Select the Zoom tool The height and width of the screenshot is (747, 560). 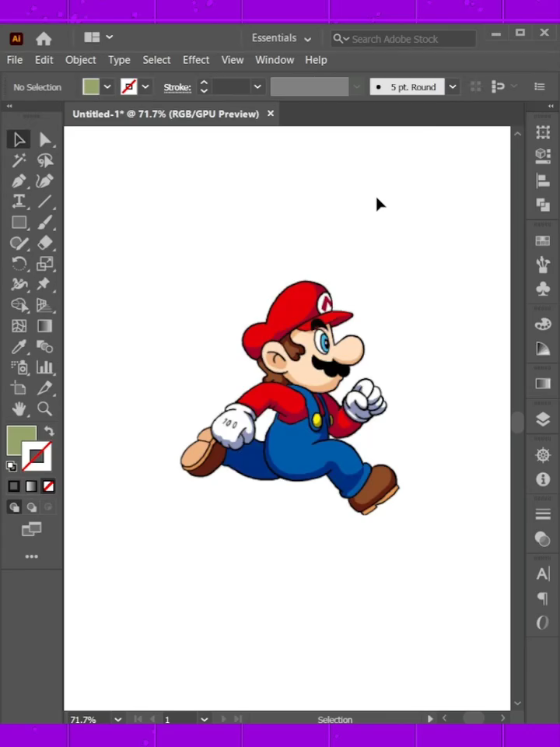(x=45, y=409)
